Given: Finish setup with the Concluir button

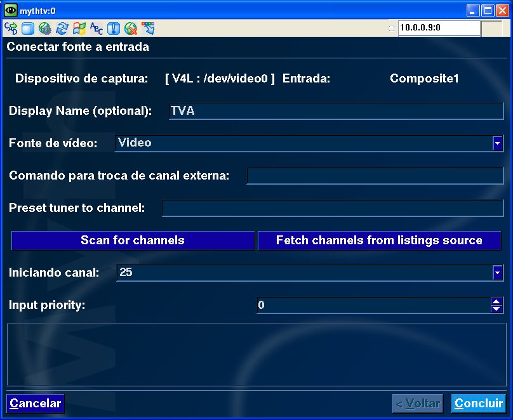Looking at the screenshot, I should 479,404.
